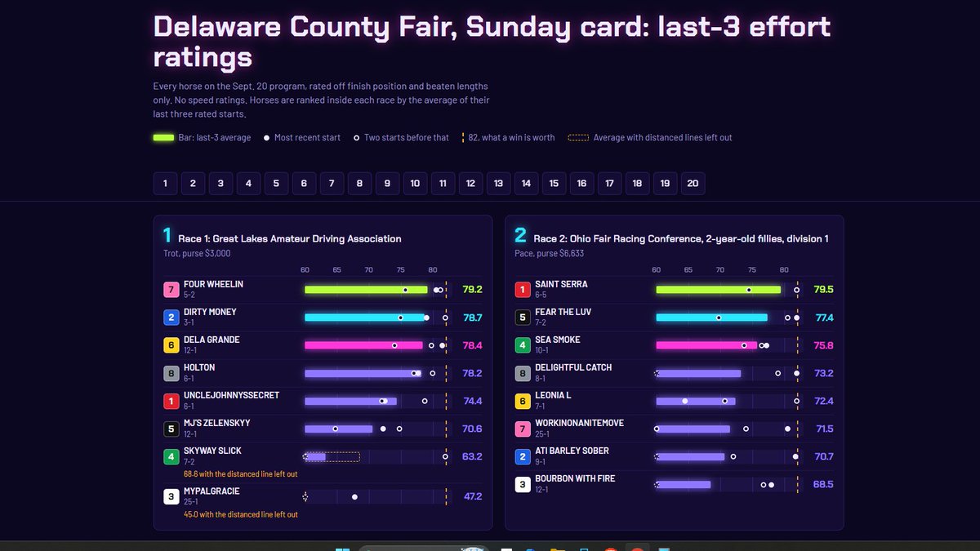Click the horse name UNCLEJOHNNYSSECRET

231,395
